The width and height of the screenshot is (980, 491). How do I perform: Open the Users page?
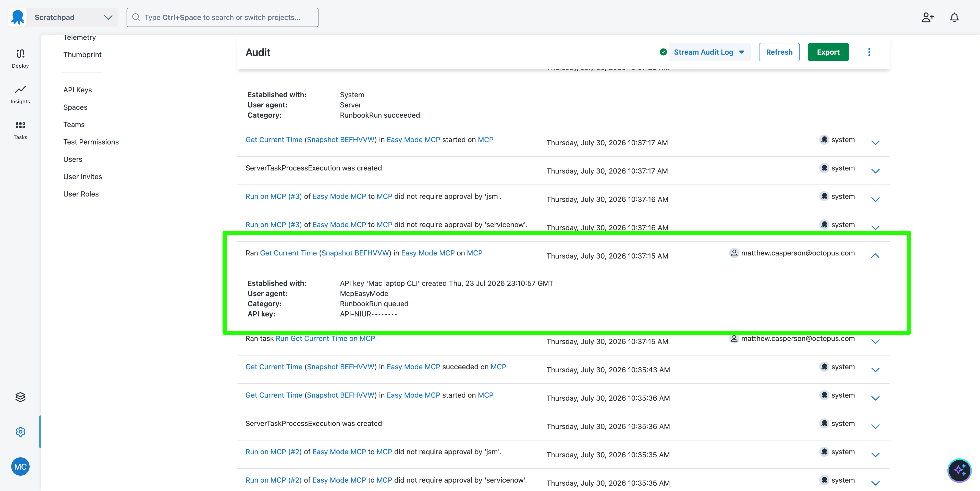pos(73,159)
